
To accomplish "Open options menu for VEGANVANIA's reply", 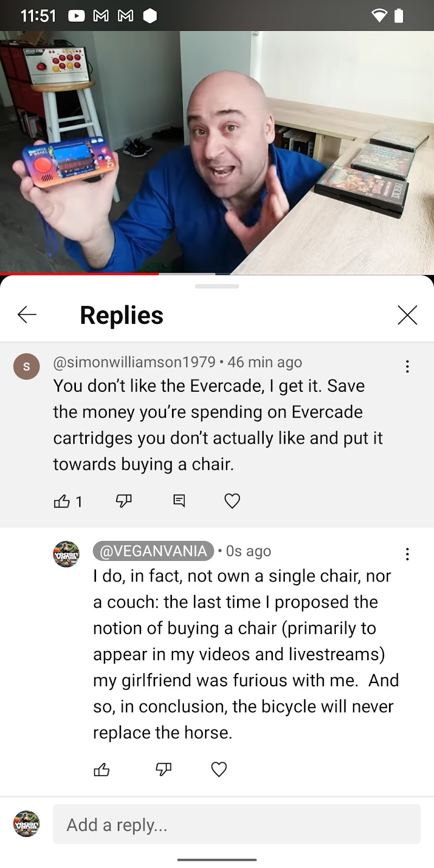I will pyautogui.click(x=407, y=554).
